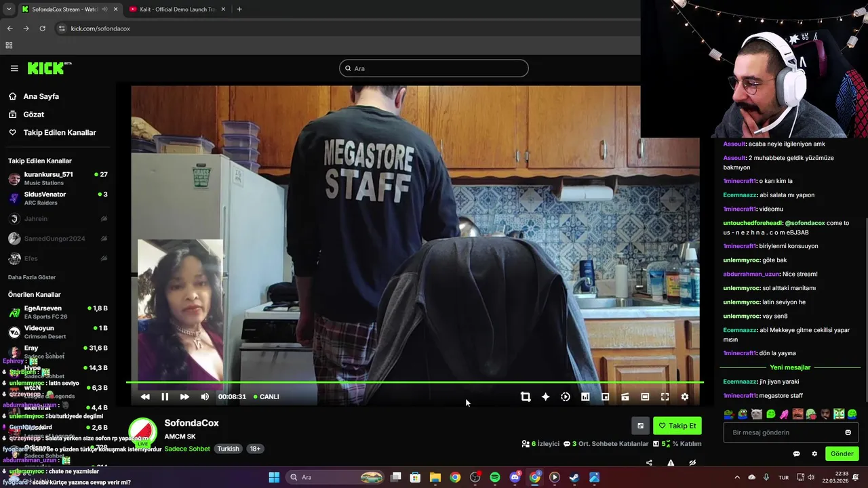Open Gözat browse page

[26, 115]
